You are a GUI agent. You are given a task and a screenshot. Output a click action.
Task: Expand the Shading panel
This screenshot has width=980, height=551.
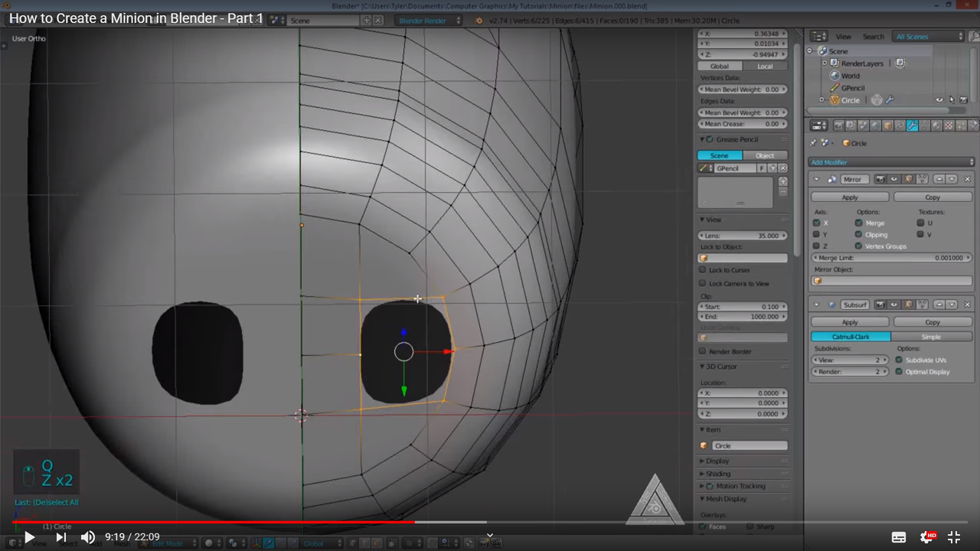pyautogui.click(x=702, y=474)
